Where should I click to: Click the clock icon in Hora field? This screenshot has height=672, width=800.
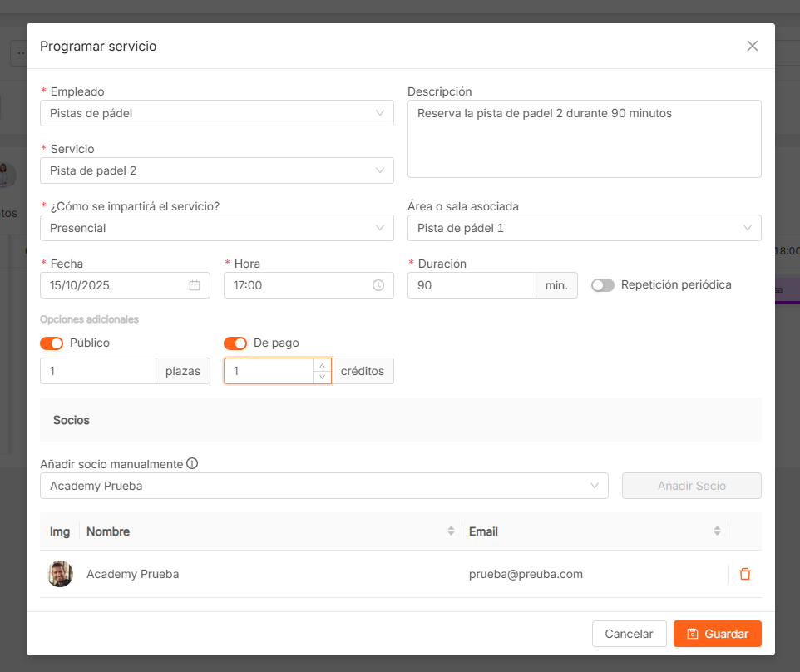(x=378, y=285)
